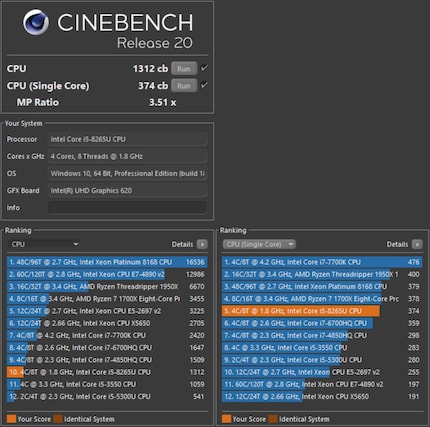This screenshot has width=430, height=427.
Task: Click the Processor field showing i5-8265U
Action: pos(127,139)
